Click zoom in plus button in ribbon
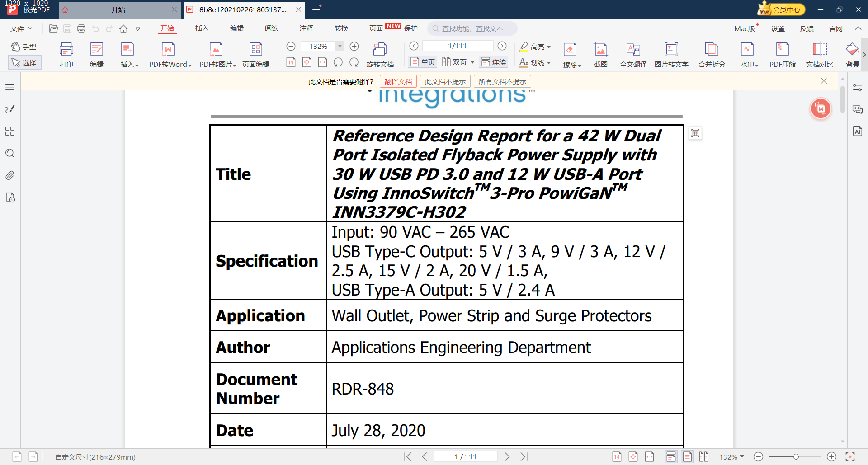This screenshot has width=868, height=465. pos(354,46)
